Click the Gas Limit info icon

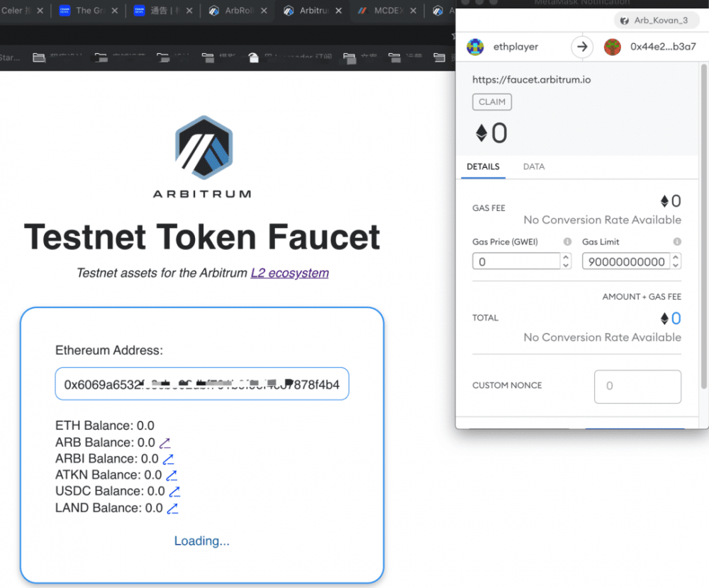[679, 242]
